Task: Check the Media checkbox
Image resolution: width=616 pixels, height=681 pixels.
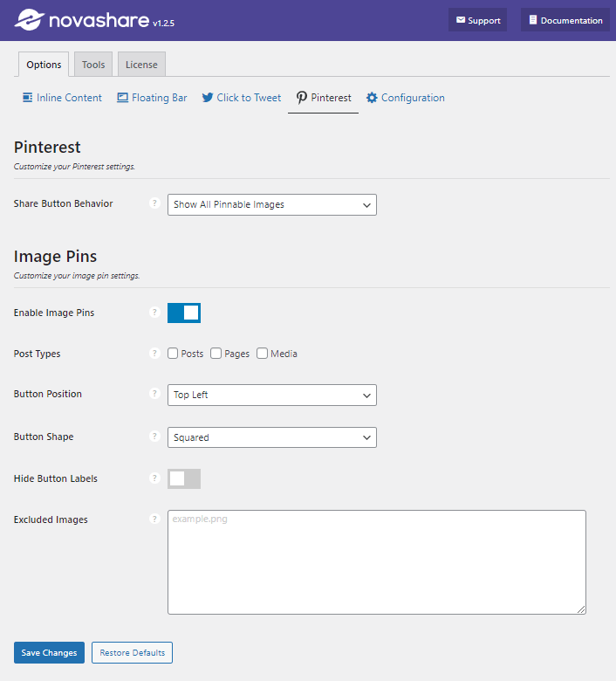Action: pyautogui.click(x=262, y=353)
